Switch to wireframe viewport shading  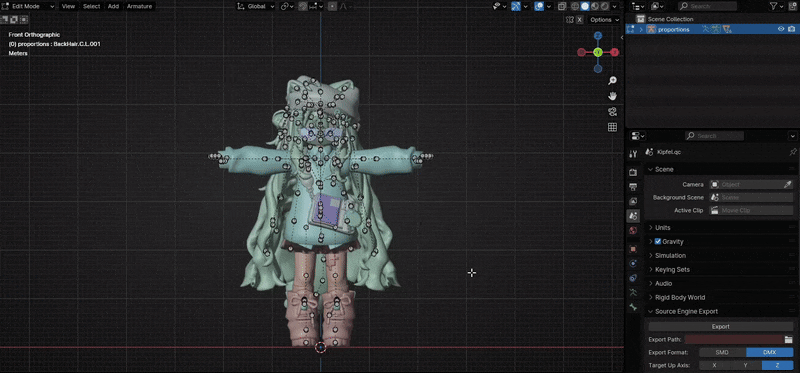tap(575, 6)
